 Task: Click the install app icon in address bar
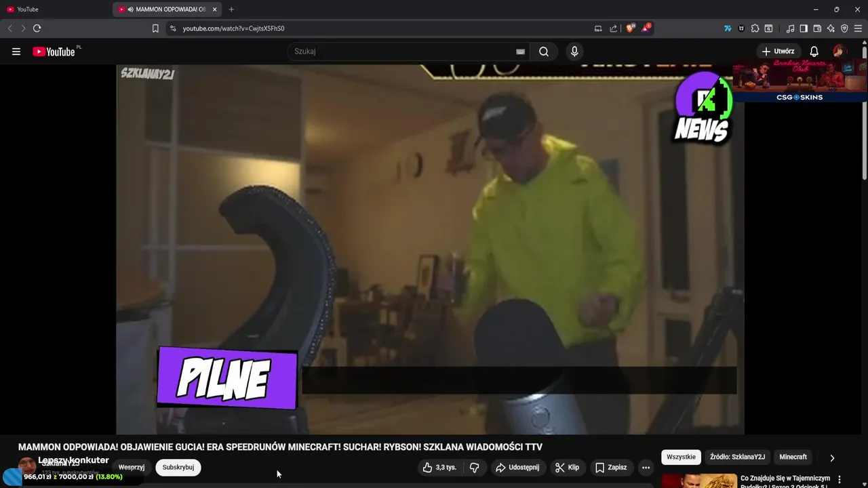[598, 28]
